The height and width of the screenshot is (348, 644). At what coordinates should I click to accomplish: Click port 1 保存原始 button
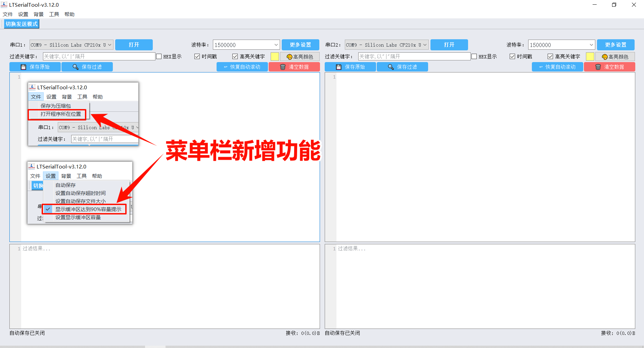pyautogui.click(x=35, y=67)
